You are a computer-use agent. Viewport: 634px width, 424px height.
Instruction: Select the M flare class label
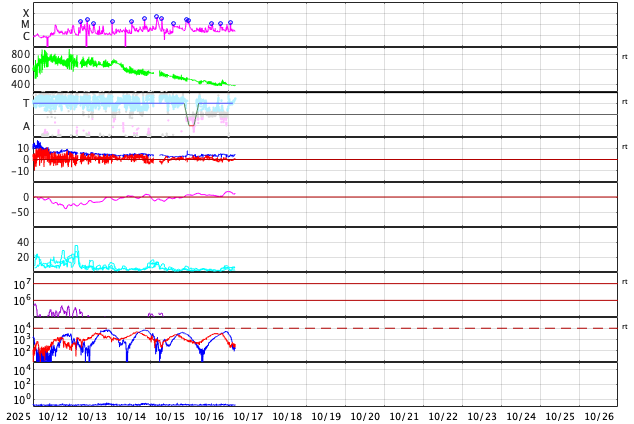(26, 24)
